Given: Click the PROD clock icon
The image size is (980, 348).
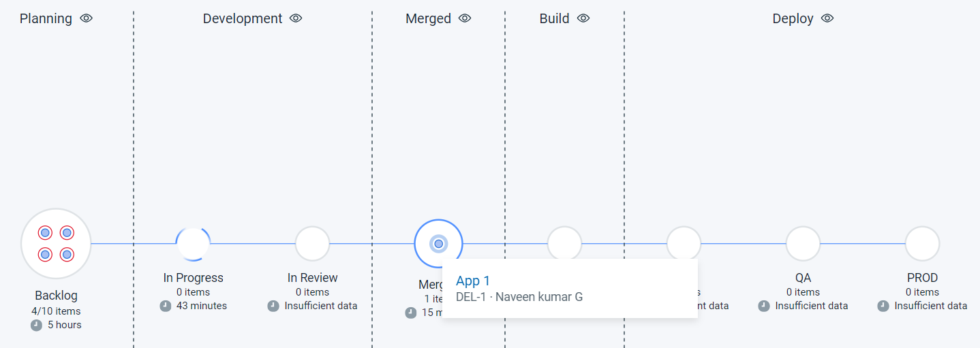Looking at the screenshot, I should tap(883, 306).
